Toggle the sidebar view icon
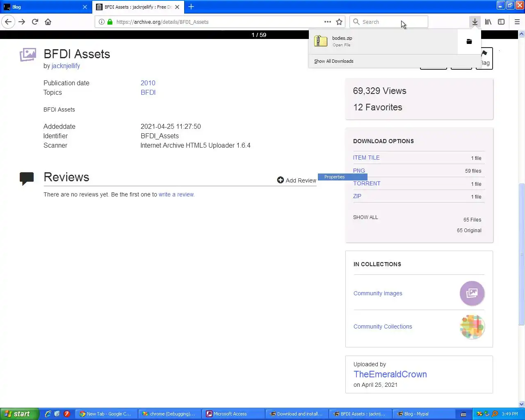Image resolution: width=525 pixels, height=420 pixels. tap(501, 22)
